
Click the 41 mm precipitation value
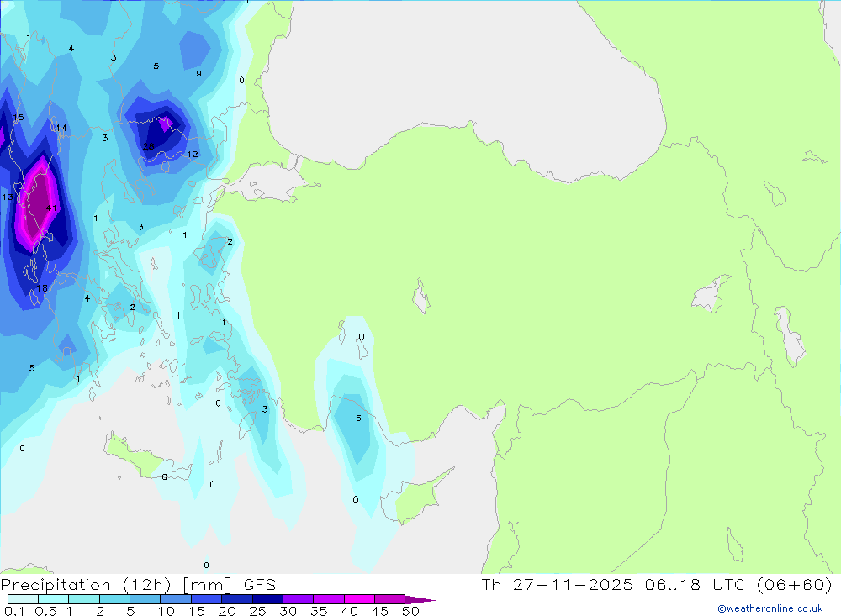pos(51,208)
